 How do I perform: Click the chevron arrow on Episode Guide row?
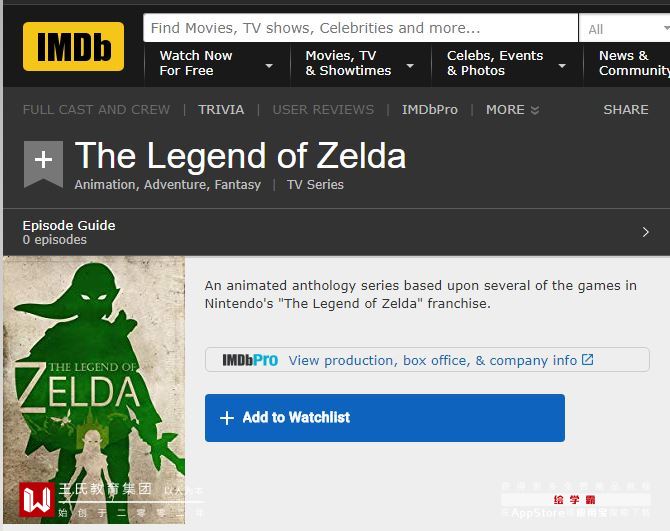tap(645, 232)
